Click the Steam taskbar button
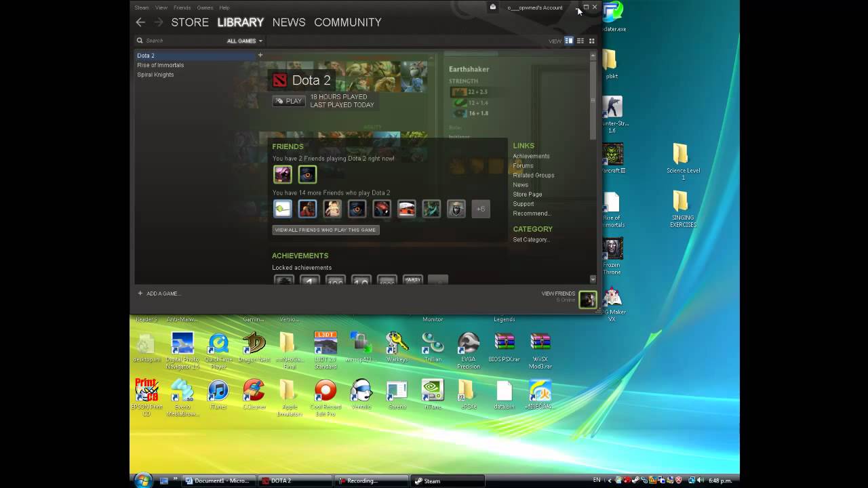 [x=448, y=481]
